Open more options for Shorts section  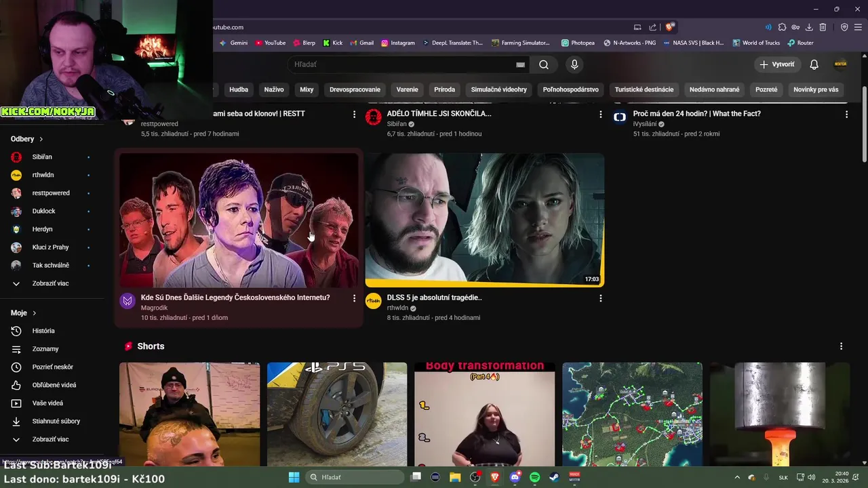[x=841, y=346]
